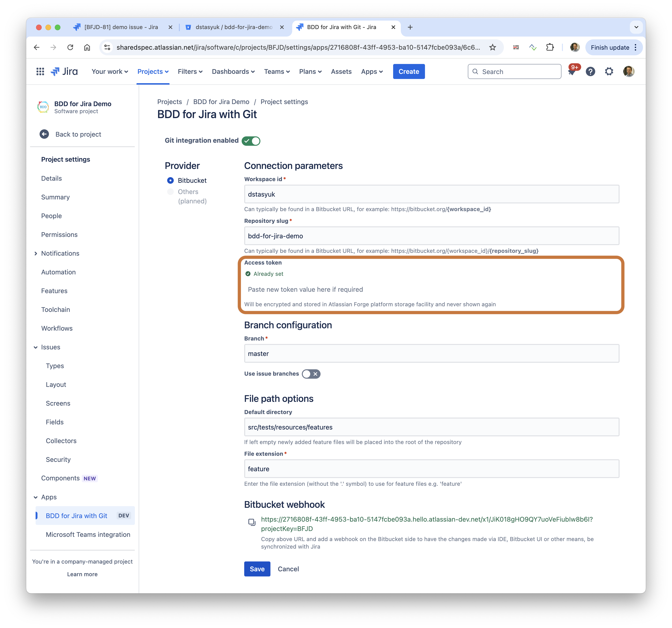Open the notifications bell with 9+ badge

[572, 72]
